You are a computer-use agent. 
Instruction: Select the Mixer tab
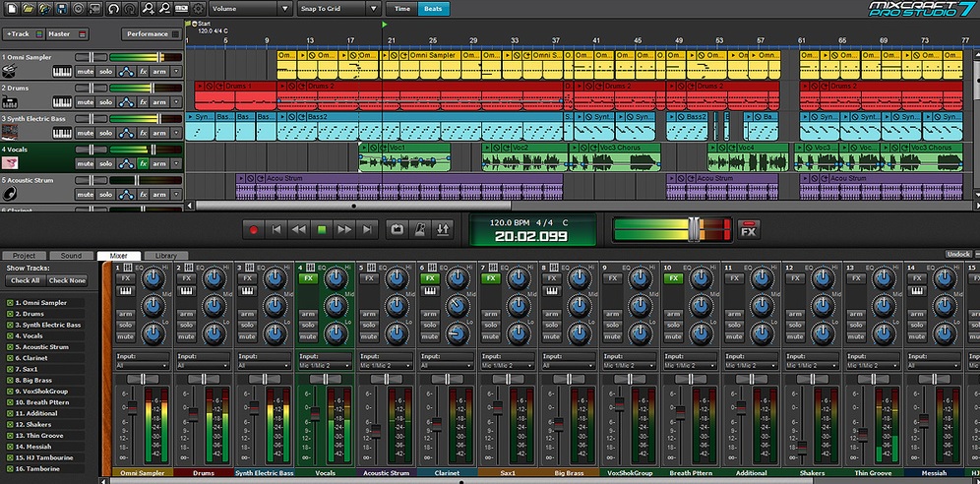[118, 256]
